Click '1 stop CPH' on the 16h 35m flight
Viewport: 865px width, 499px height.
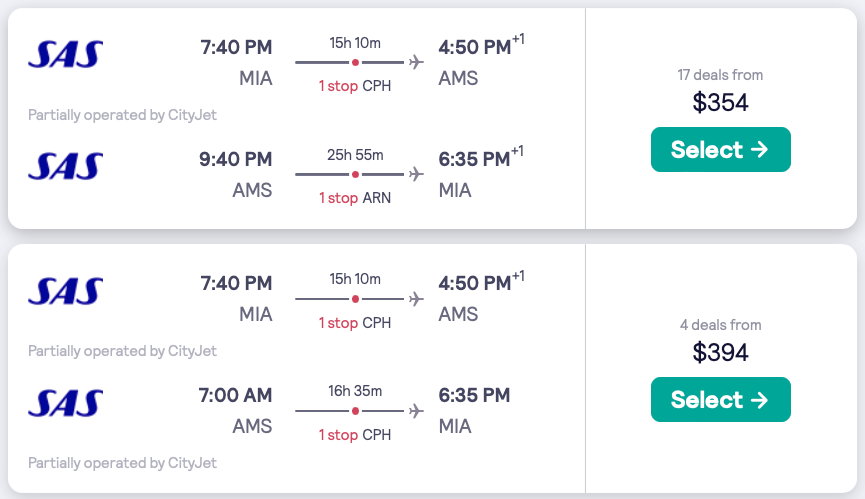pyautogui.click(x=355, y=434)
